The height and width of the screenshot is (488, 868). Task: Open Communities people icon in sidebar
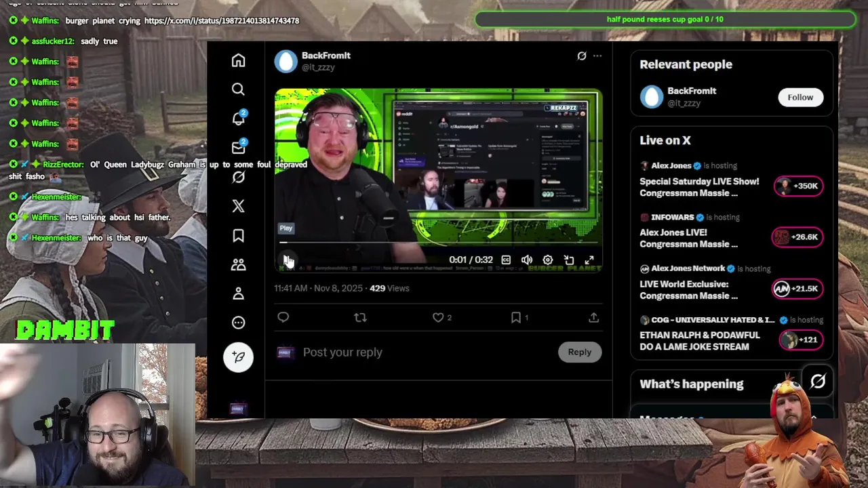click(x=238, y=264)
